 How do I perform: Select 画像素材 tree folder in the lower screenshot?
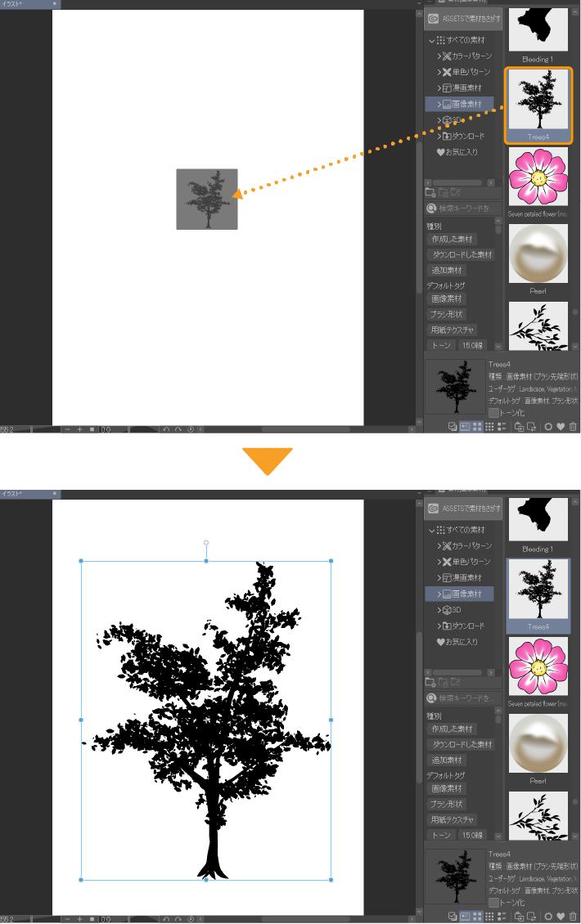pyautogui.click(x=460, y=594)
